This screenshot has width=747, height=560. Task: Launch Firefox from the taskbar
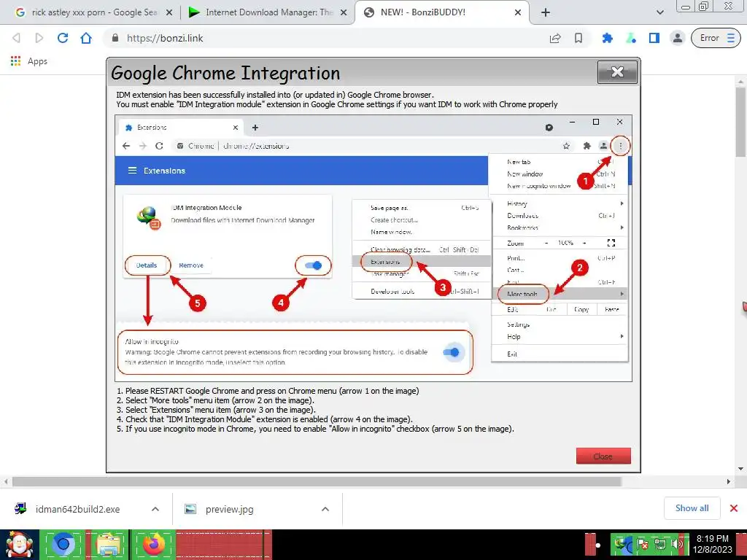point(153,544)
